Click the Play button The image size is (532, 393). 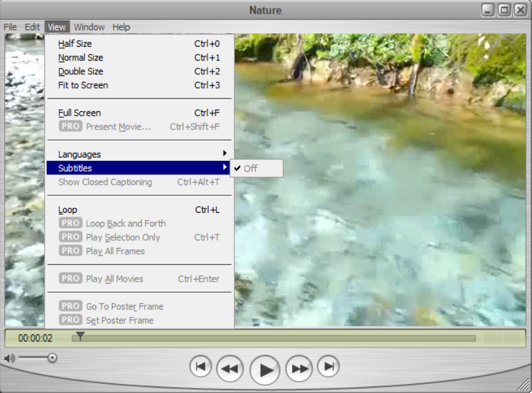point(265,370)
